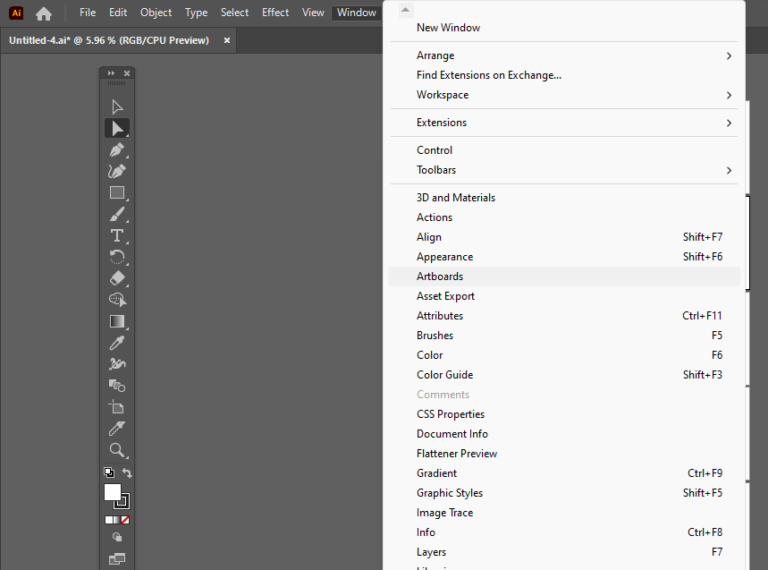Select the Paintbrush tool

tap(117, 214)
